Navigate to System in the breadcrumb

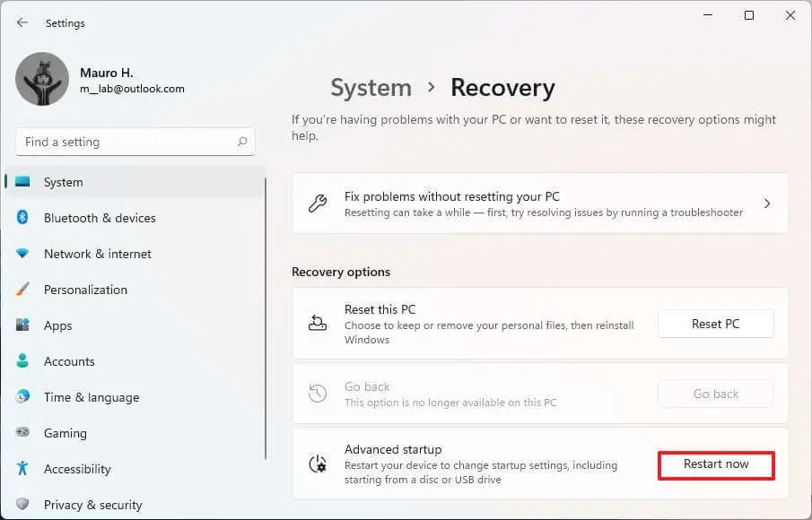point(371,88)
